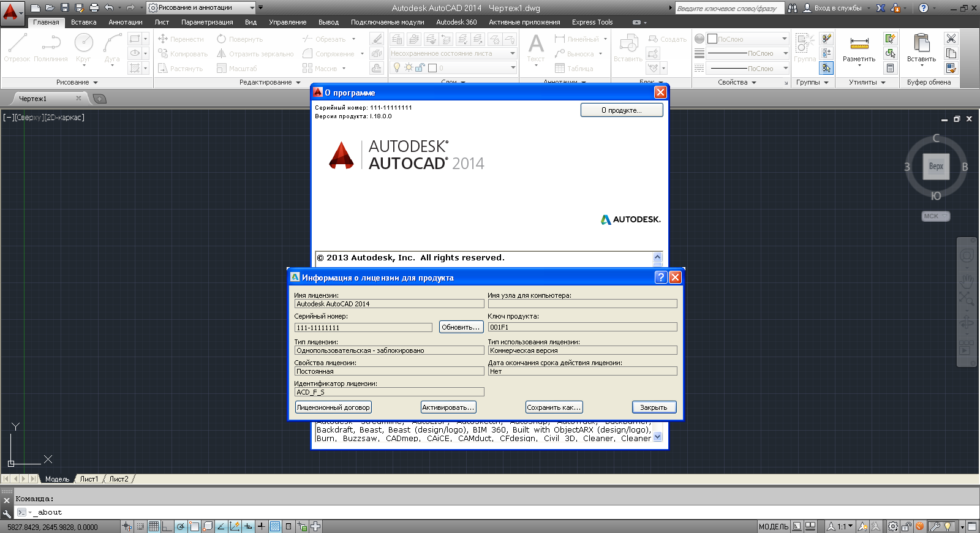Click the Копировать (copy) tool
The width and height of the screenshot is (980, 533).
[x=183, y=54]
